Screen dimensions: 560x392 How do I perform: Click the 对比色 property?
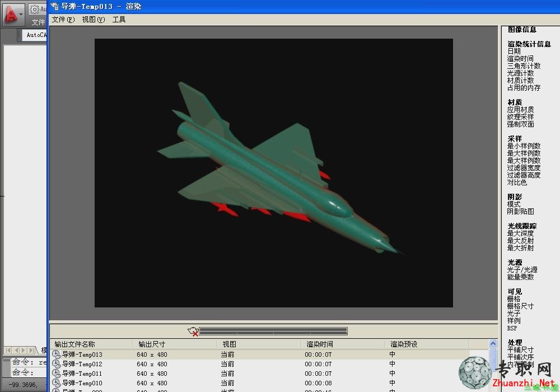[x=517, y=183]
